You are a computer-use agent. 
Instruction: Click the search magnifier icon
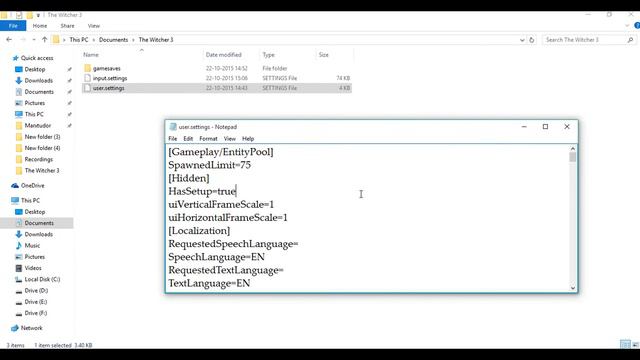630,40
